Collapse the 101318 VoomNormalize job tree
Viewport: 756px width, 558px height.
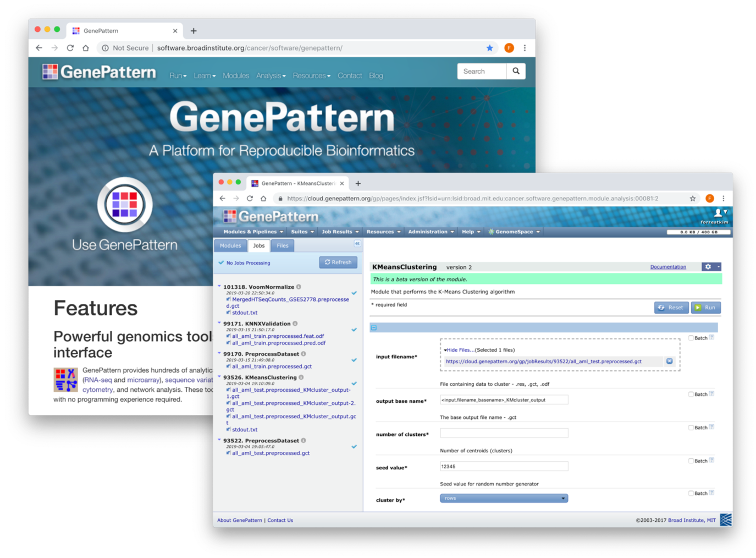pyautogui.click(x=219, y=286)
